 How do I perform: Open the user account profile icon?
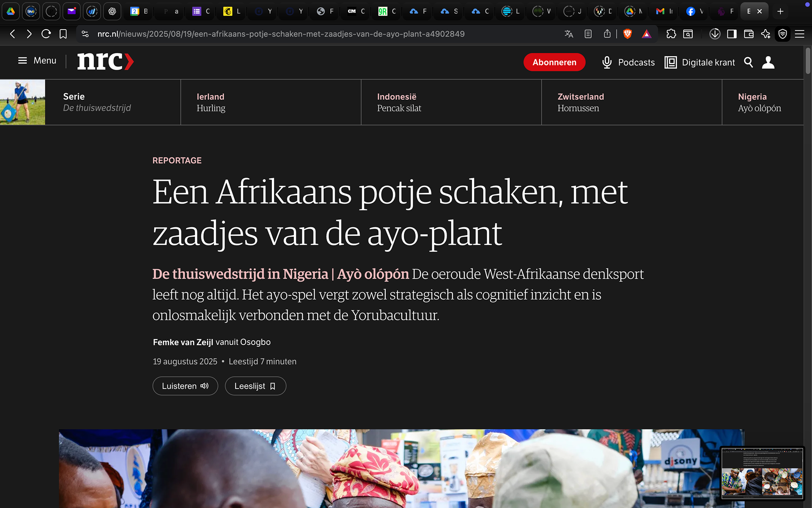coord(768,62)
